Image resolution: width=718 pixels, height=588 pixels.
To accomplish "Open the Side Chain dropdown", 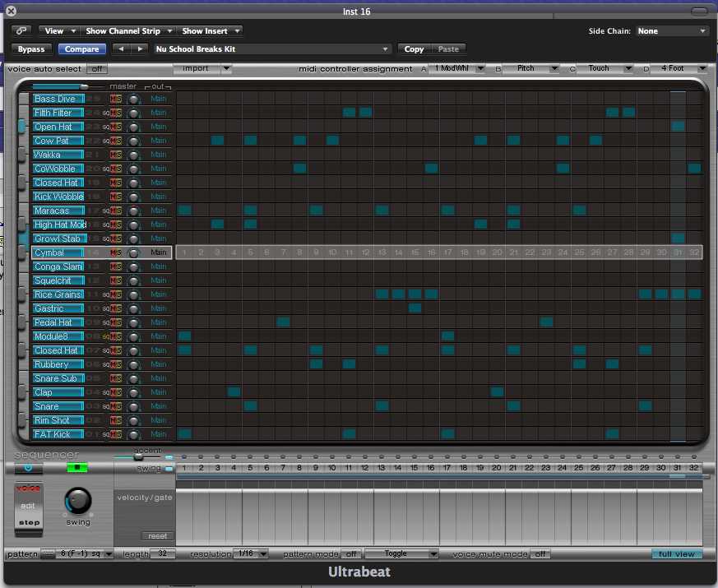I will [671, 31].
